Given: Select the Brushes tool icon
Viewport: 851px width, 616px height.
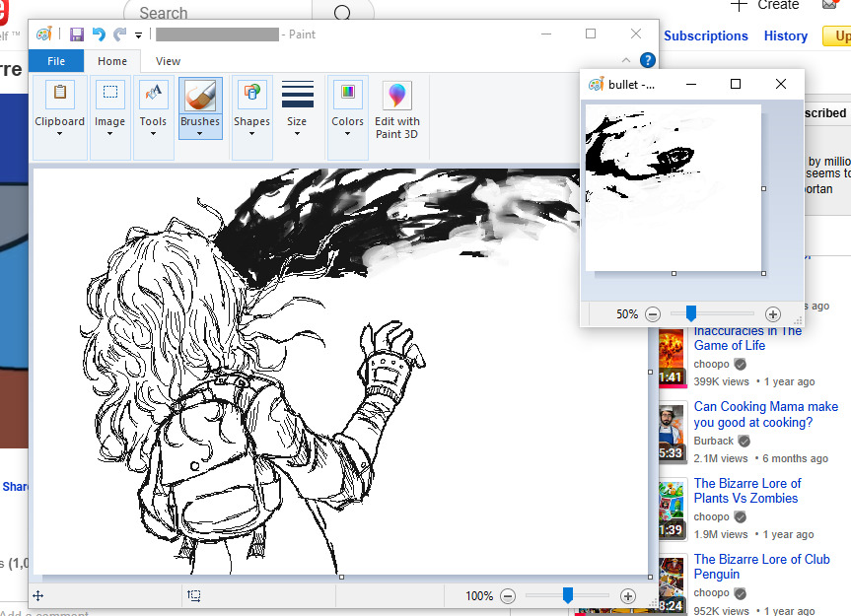Looking at the screenshot, I should [199, 96].
